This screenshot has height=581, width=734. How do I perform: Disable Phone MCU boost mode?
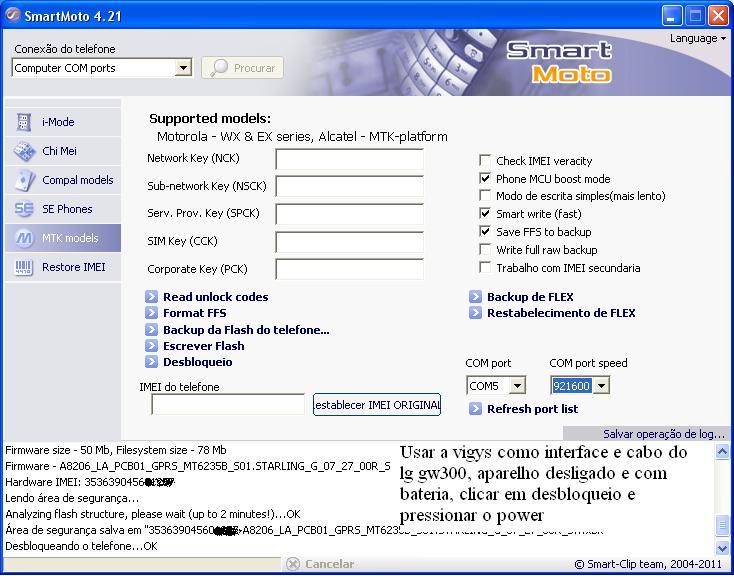tap(485, 178)
